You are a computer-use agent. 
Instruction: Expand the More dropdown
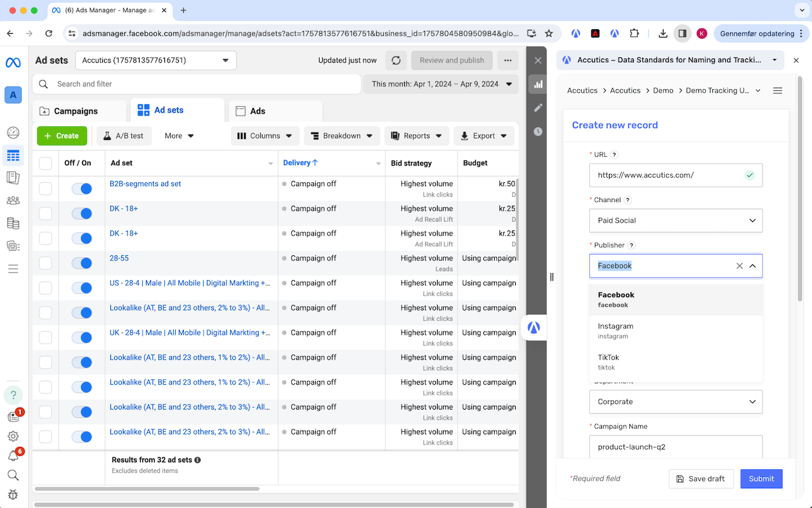pos(179,136)
